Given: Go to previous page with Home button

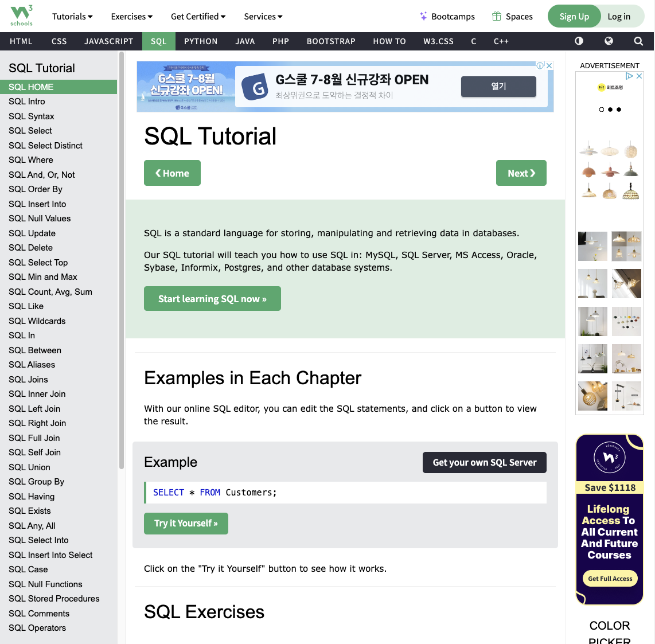Looking at the screenshot, I should coord(172,173).
